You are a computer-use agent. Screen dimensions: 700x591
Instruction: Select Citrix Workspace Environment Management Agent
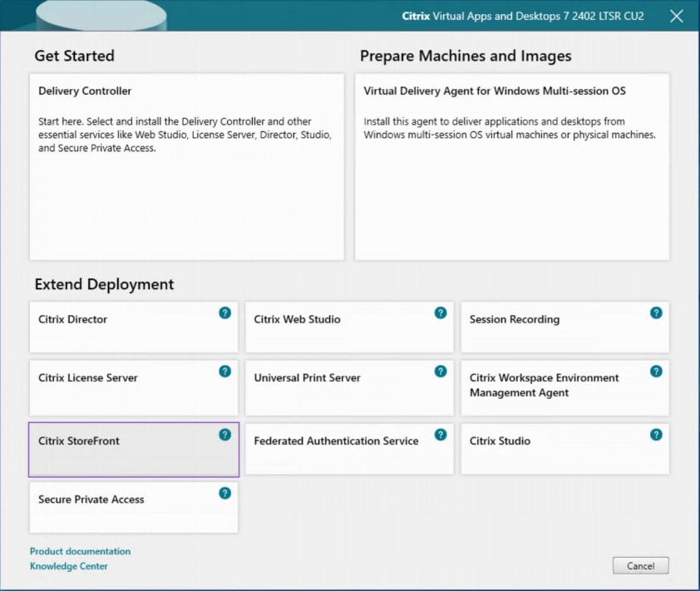click(x=564, y=388)
